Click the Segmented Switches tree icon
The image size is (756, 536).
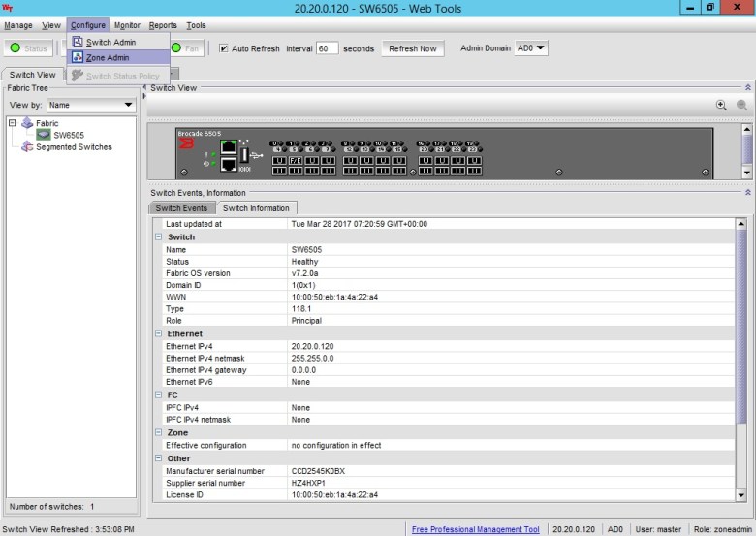(27, 147)
